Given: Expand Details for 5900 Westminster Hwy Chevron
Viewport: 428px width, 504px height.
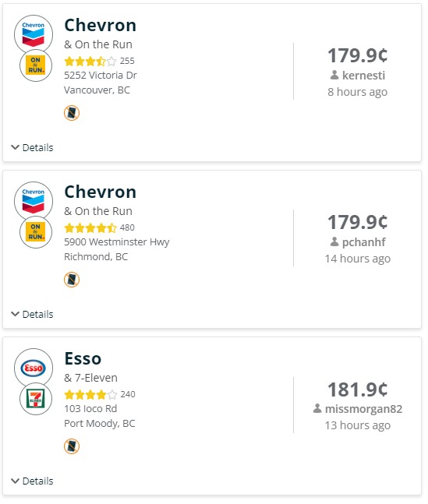Looking at the screenshot, I should [x=32, y=315].
